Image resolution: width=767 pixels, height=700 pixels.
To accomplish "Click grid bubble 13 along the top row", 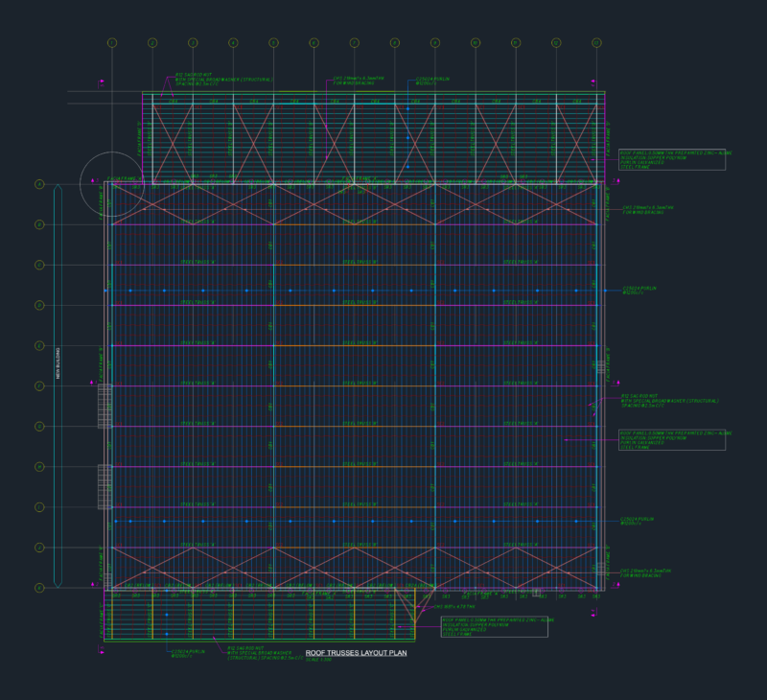I will click(x=596, y=43).
